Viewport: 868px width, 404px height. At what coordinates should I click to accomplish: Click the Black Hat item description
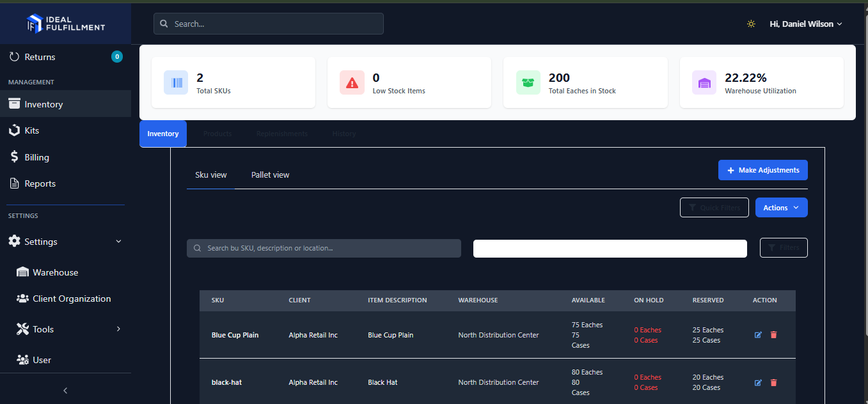[x=383, y=382]
